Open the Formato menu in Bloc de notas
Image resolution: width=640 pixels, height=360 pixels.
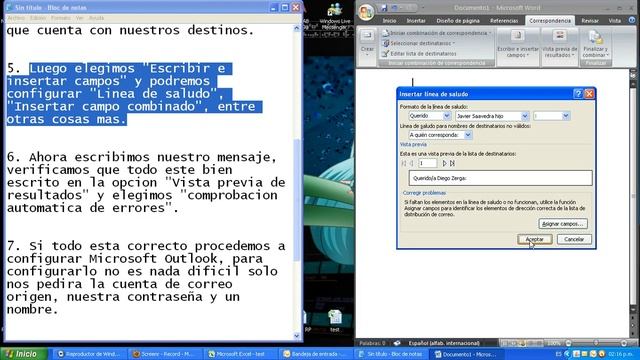[61, 18]
